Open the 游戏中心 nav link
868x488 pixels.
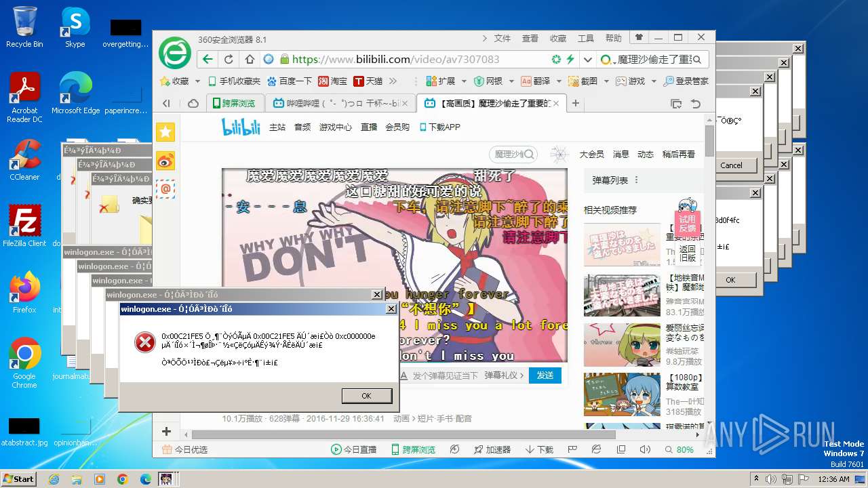coord(336,127)
